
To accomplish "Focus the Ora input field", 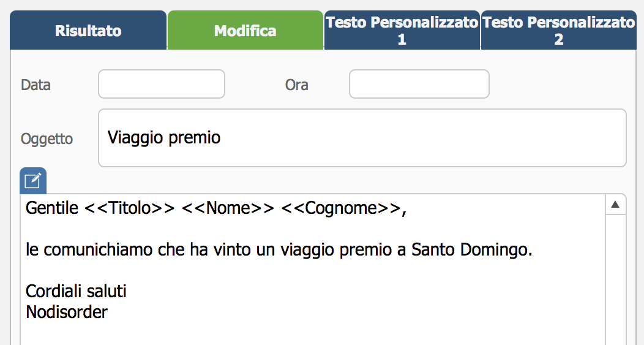I will 419,84.
